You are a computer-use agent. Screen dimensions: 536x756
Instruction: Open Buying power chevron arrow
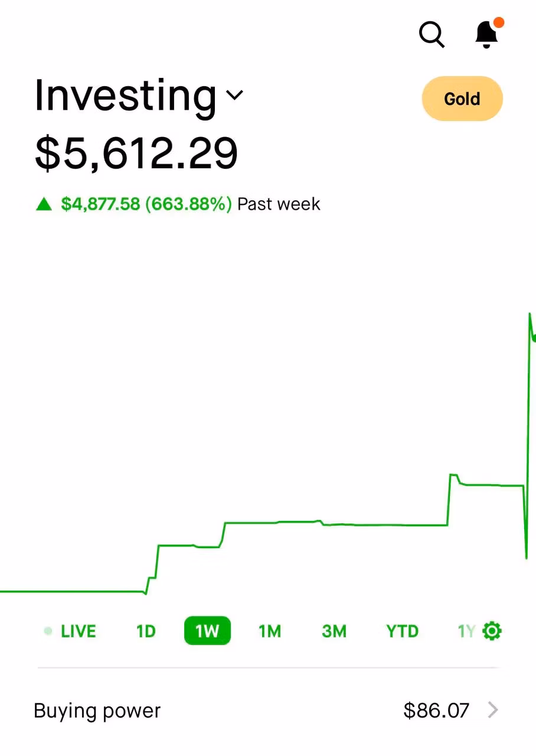click(x=493, y=710)
